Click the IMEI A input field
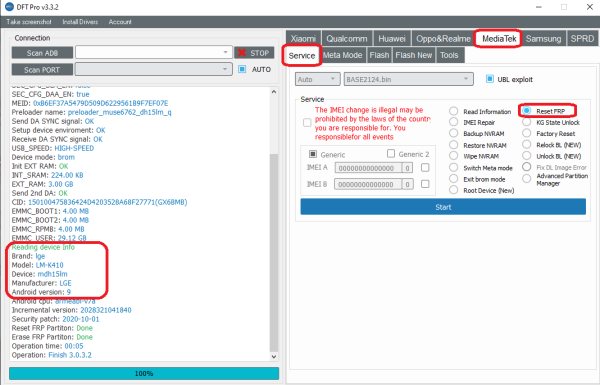The width and height of the screenshot is (600, 385). [x=369, y=168]
